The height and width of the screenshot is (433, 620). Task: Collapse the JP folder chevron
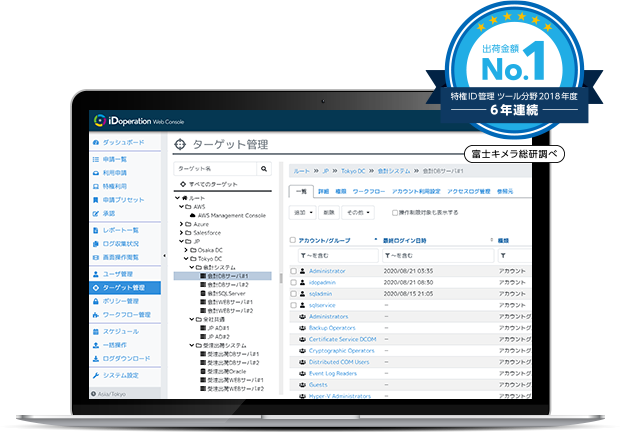[181, 242]
